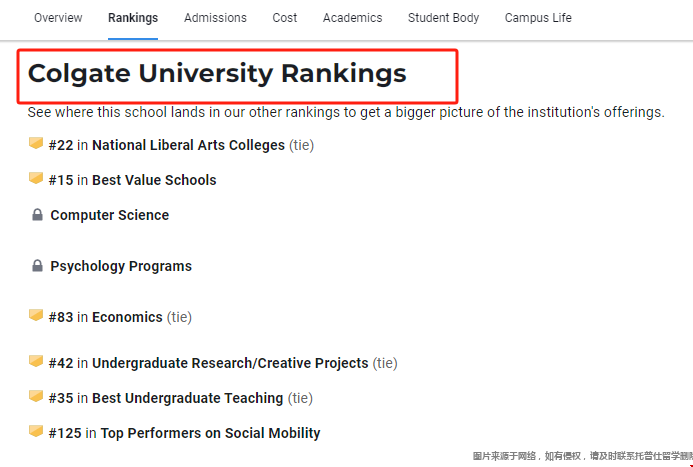Follow the Best Value Schools link
The width and height of the screenshot is (693, 467).
(x=154, y=180)
